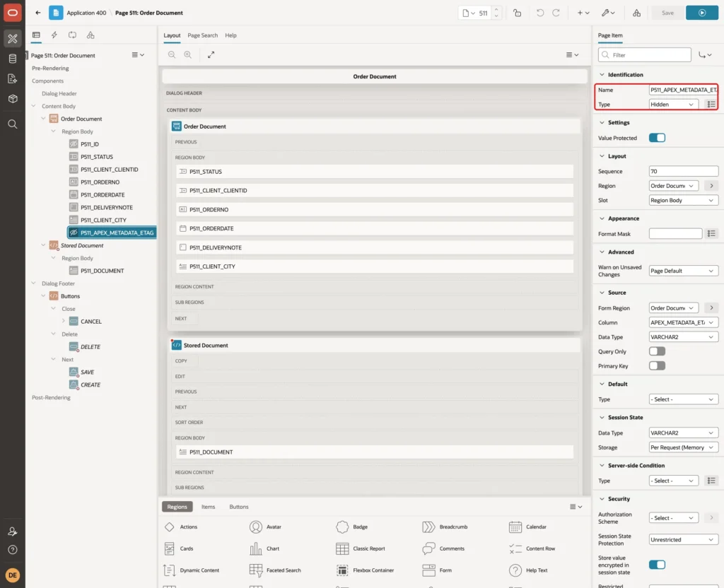Open the Shared Components toolbar icon
724x588 pixels.
pyautogui.click(x=637, y=13)
